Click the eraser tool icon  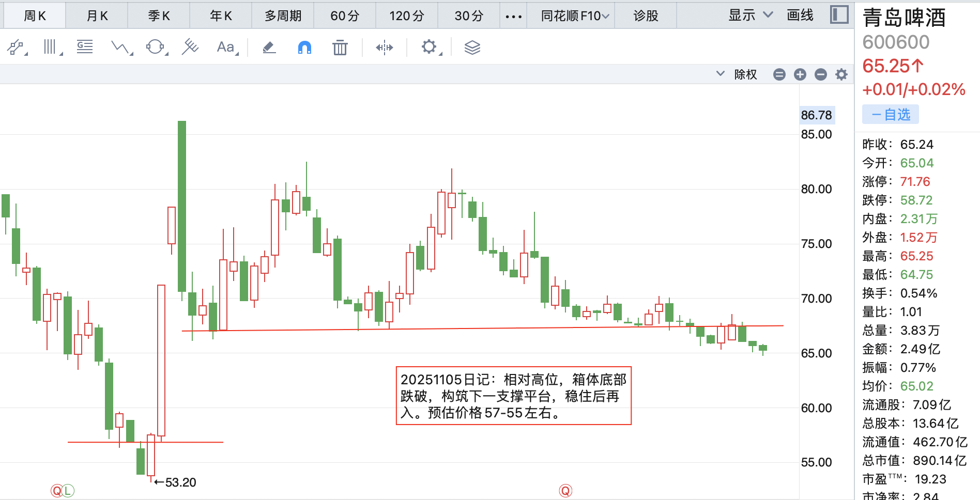click(x=269, y=48)
